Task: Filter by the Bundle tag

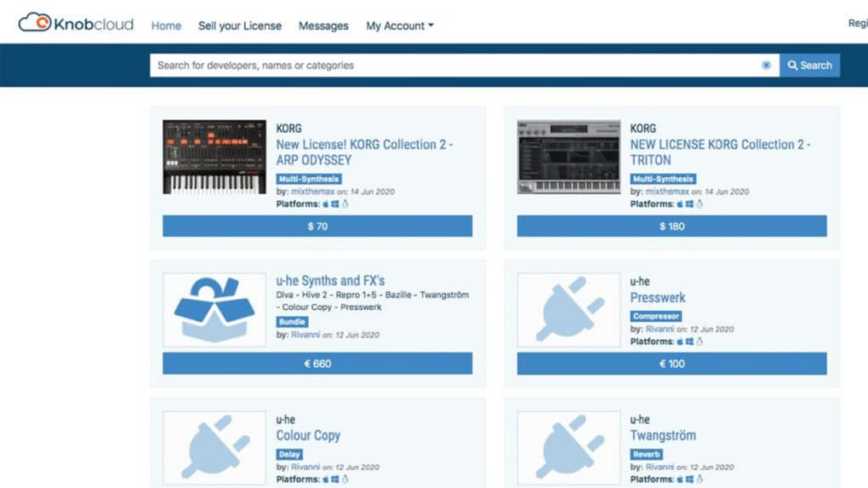Action: click(292, 322)
